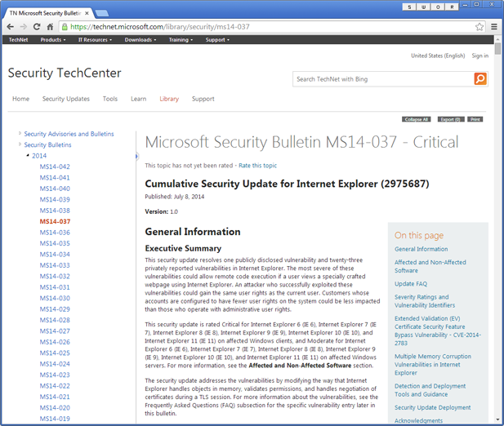Open the IT Resources dropdown menu

pos(95,40)
